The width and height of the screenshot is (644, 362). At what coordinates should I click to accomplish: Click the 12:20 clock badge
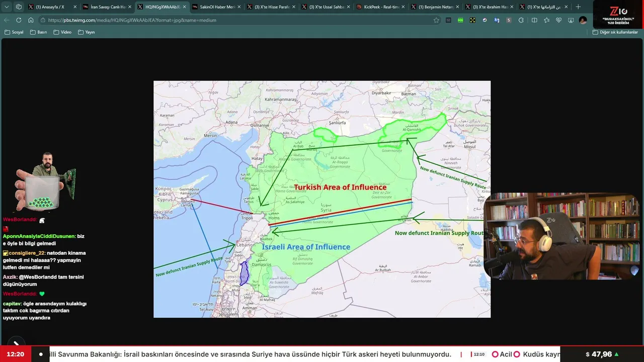pyautogui.click(x=16, y=354)
